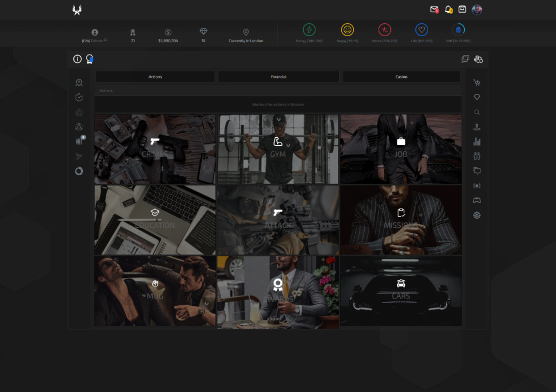
Task: Open the Crimes action tile
Action: pyautogui.click(x=155, y=149)
